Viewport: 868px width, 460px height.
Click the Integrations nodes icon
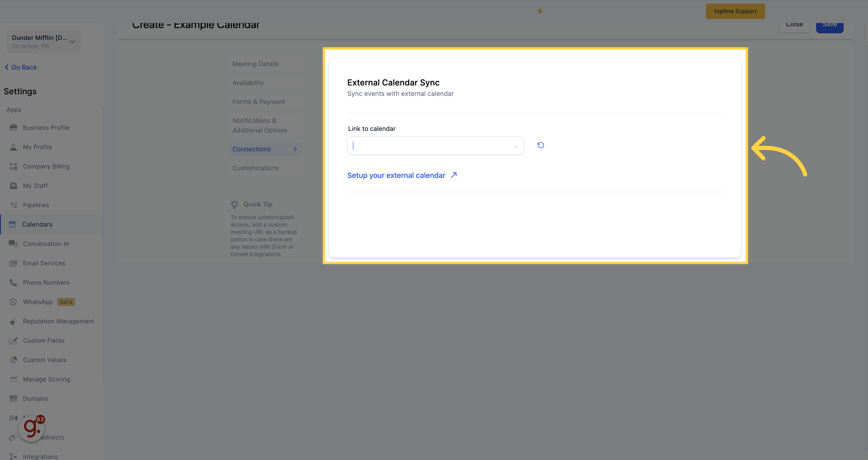[x=13, y=456]
